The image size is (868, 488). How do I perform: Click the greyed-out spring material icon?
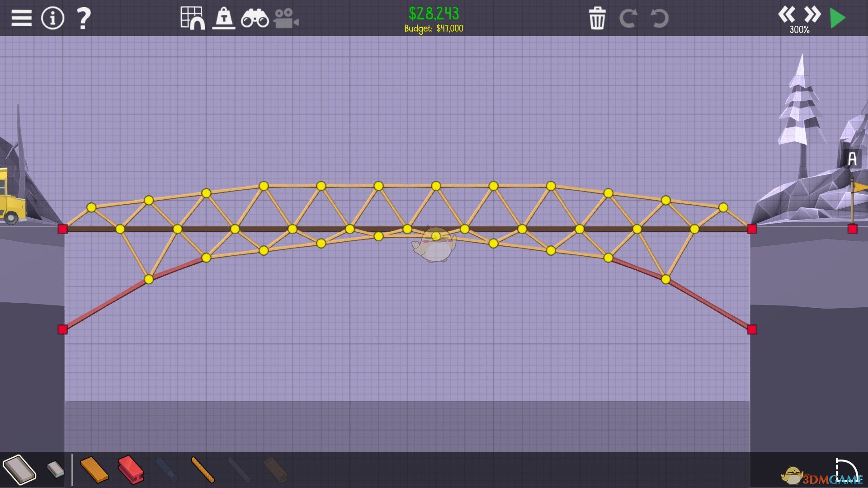tap(275, 469)
